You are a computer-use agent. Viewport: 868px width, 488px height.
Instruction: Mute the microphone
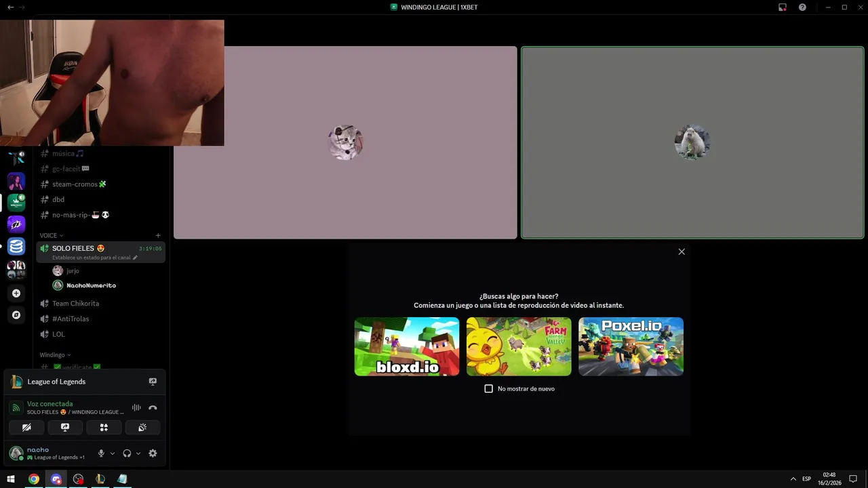coord(101,453)
